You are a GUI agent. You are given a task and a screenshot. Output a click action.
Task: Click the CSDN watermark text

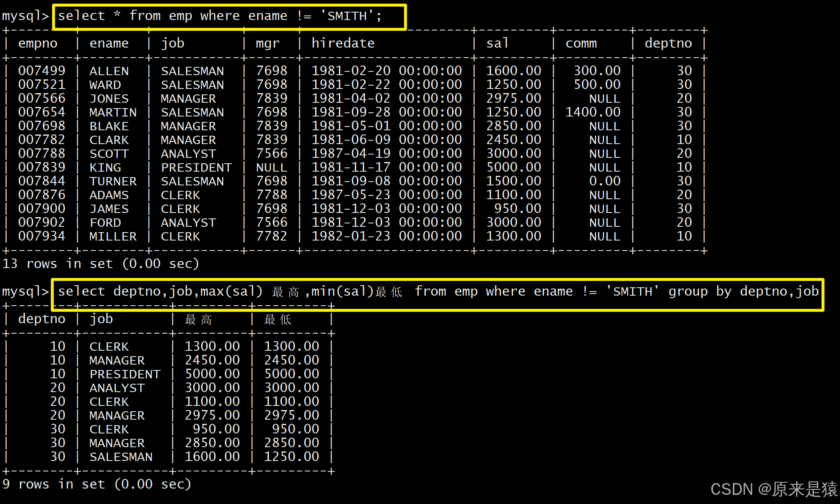(774, 489)
